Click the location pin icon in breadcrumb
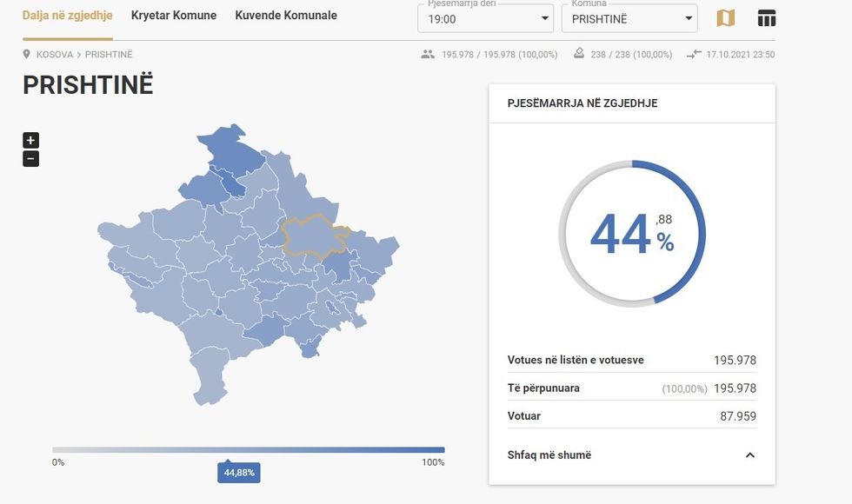 (27, 55)
